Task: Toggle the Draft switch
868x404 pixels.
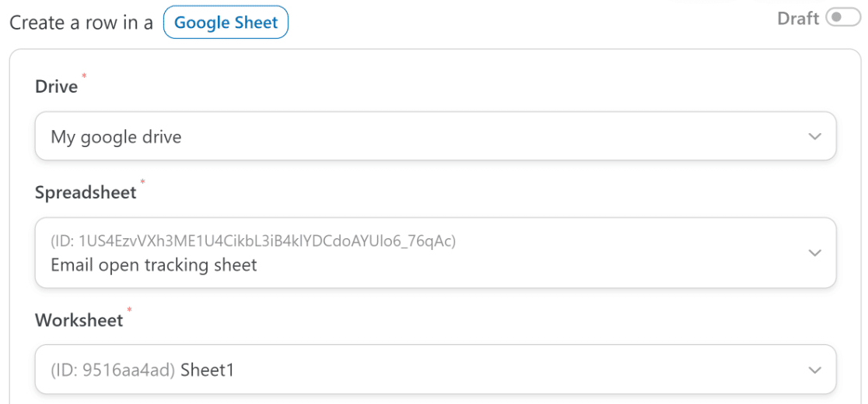Action: point(843,18)
